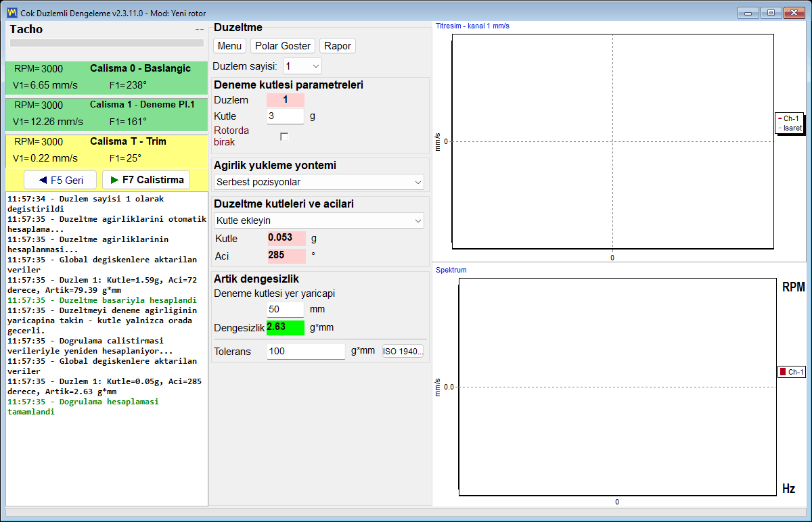This screenshot has height=522, width=812.
Task: Click the 'Duzeltme basariyla hesaplandi' log line
Action: click(x=101, y=300)
